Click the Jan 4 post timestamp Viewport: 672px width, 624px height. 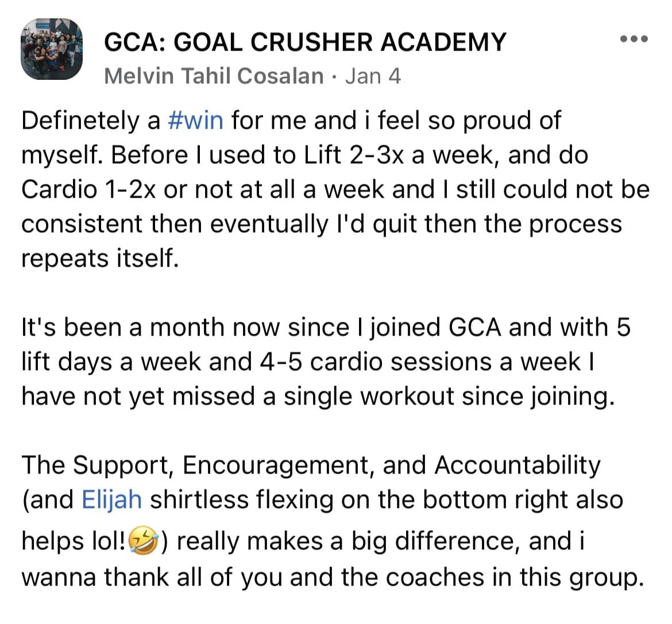click(373, 76)
